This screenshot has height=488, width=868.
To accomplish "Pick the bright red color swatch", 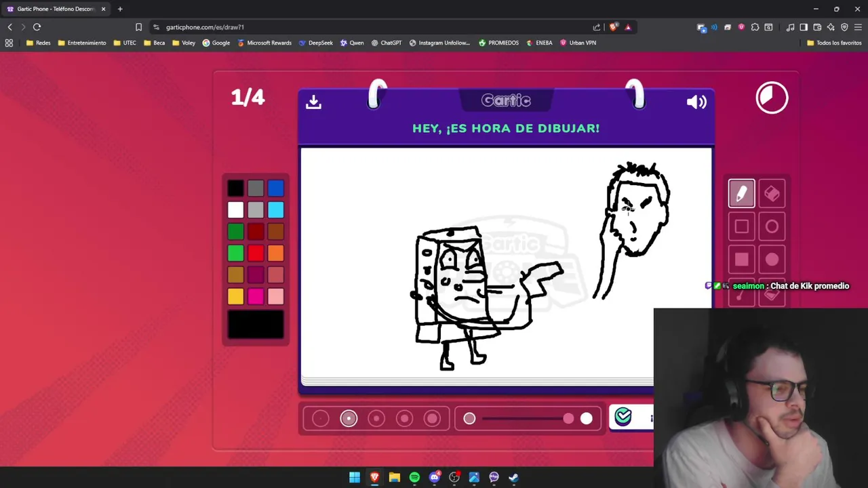I will tap(256, 253).
